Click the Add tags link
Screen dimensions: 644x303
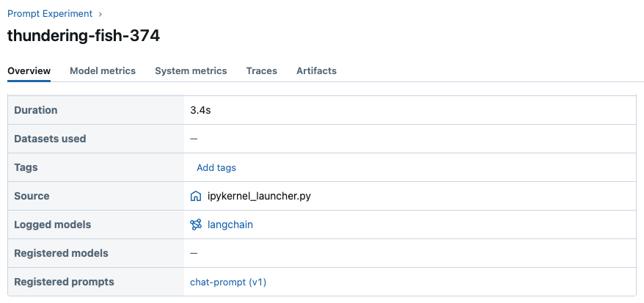tap(216, 167)
